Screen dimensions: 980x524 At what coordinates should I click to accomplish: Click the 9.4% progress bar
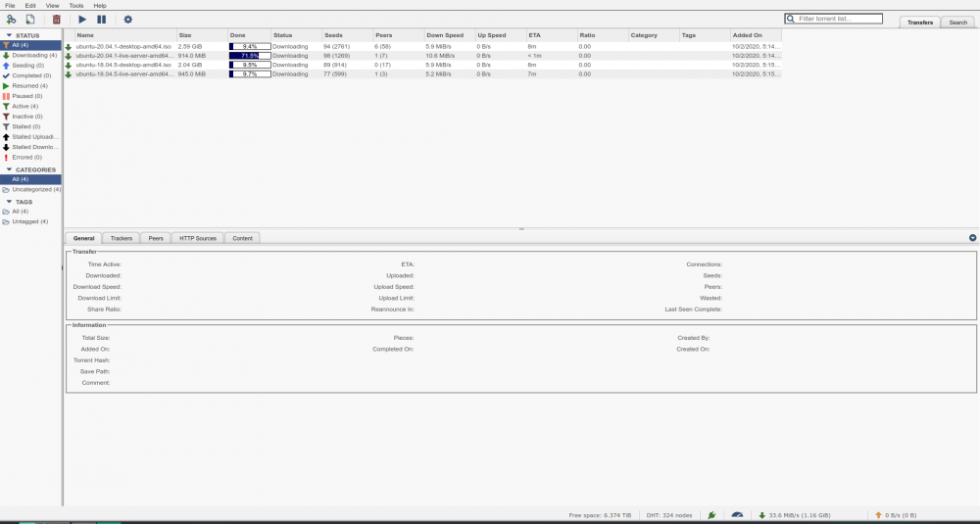250,46
